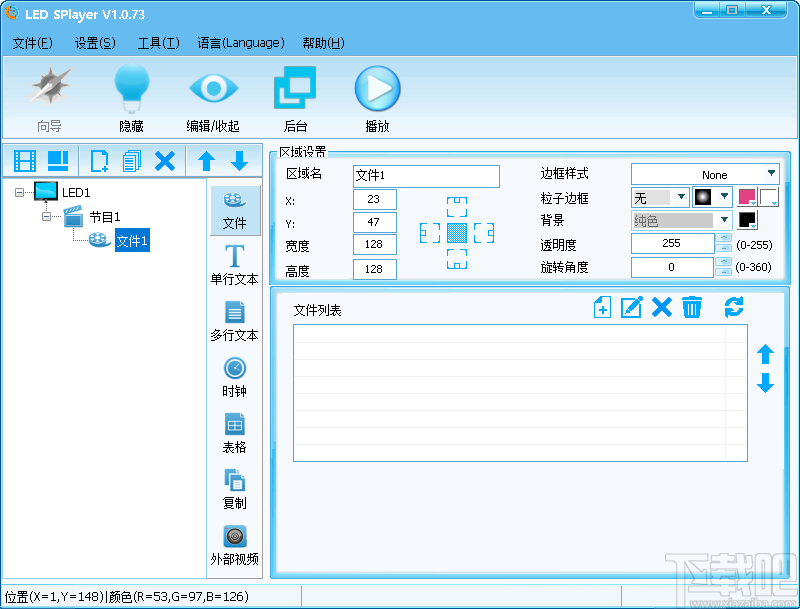Open the 语言(Language) menu
This screenshot has width=800, height=609.
[x=241, y=43]
